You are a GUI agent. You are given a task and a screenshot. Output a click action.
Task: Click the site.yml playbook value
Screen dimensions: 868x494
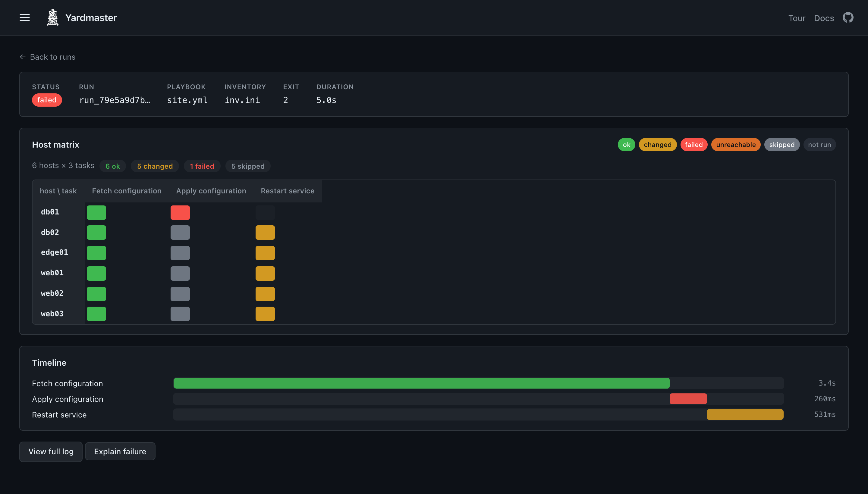187,100
